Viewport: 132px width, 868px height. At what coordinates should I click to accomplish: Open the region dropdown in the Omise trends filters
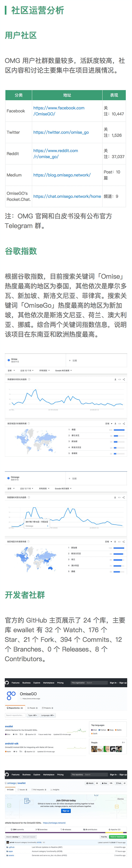tap(11, 371)
